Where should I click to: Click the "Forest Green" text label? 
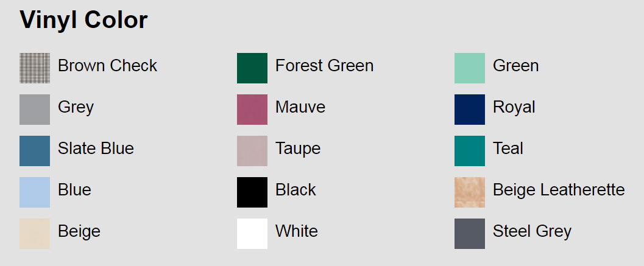click(x=324, y=66)
